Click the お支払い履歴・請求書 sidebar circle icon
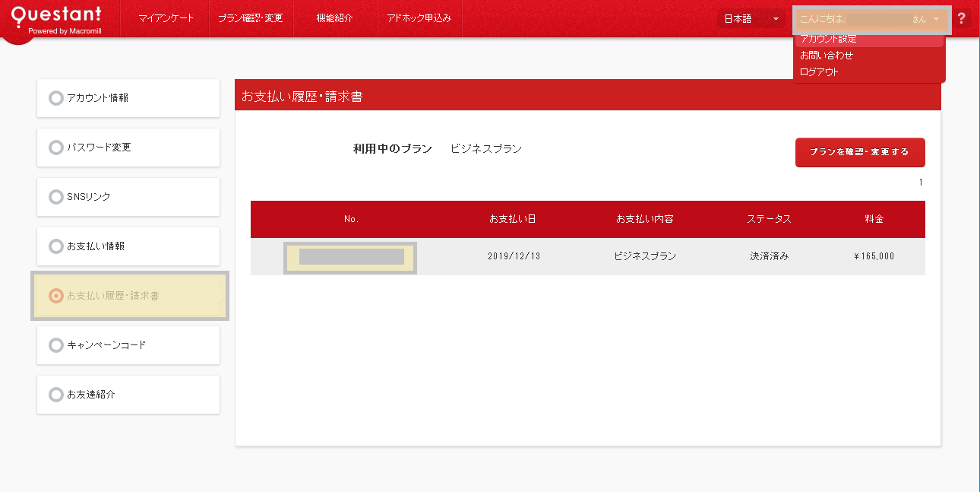 click(x=55, y=296)
